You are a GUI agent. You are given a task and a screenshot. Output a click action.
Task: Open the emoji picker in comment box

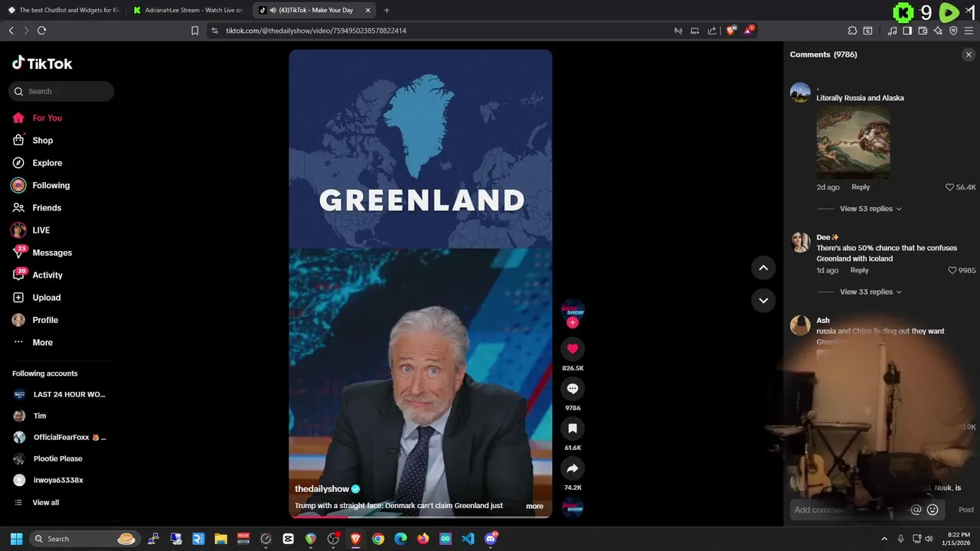tap(933, 510)
